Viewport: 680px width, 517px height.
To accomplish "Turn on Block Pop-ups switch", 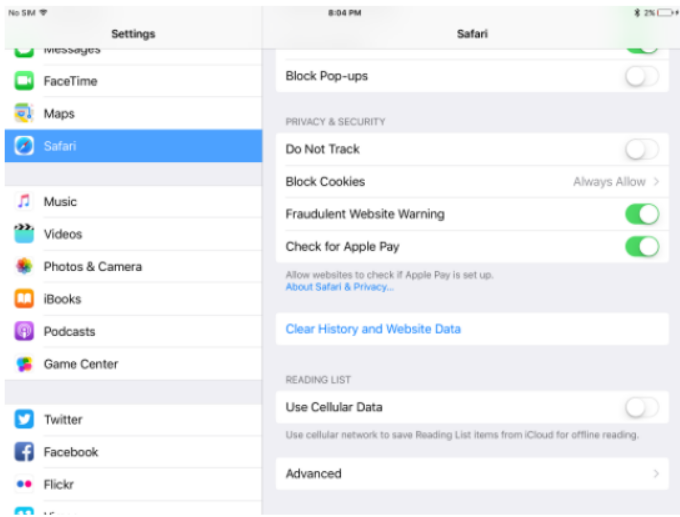I will click(641, 76).
